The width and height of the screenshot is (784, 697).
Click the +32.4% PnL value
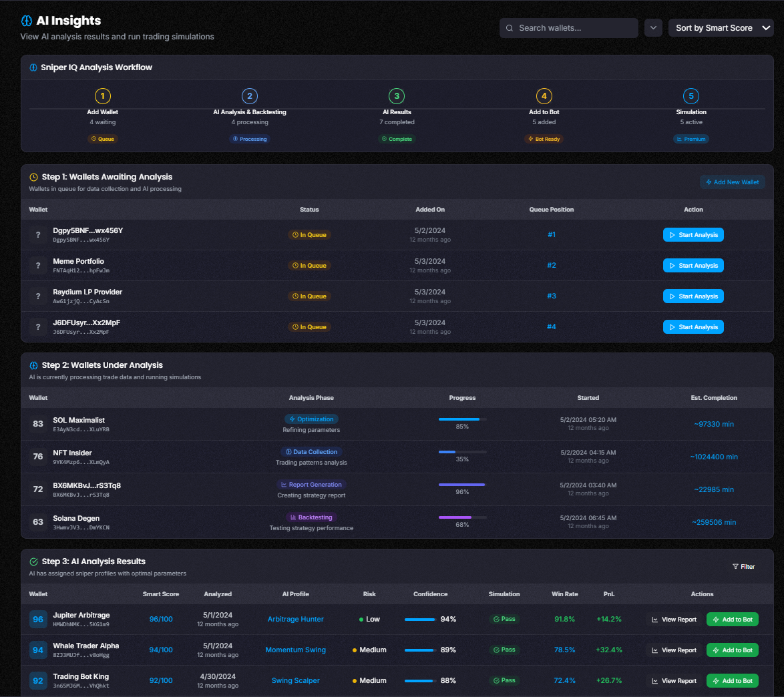pos(608,650)
